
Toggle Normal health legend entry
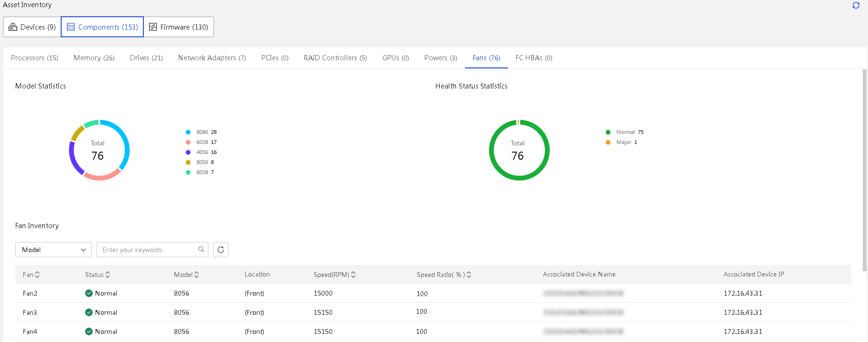tap(625, 132)
